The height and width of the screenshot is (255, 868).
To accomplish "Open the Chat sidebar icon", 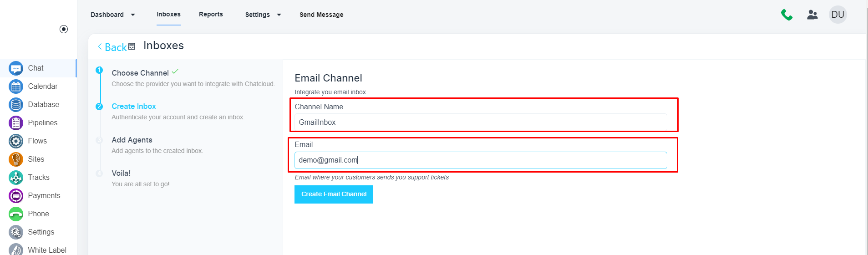I will (16, 68).
